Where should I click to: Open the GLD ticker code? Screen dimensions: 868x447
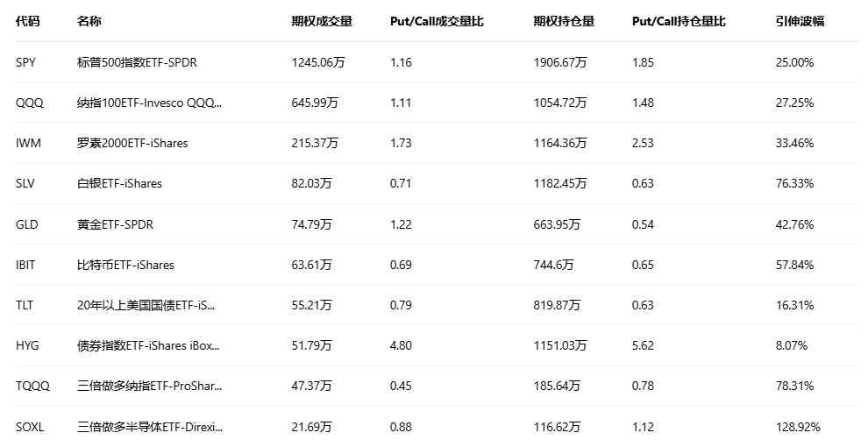[27, 224]
